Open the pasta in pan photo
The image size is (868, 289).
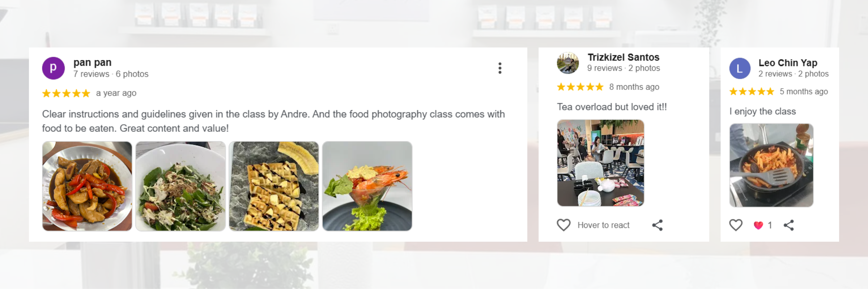(771, 165)
